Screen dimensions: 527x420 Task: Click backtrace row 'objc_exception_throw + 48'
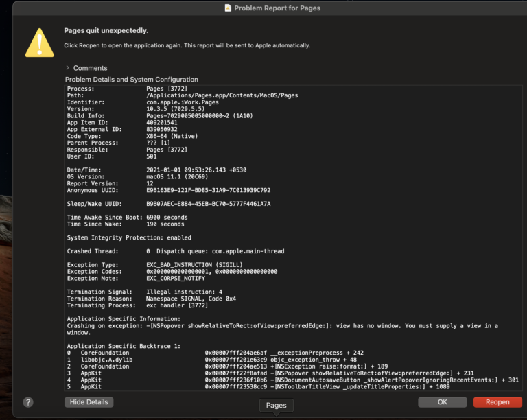pos(212,360)
